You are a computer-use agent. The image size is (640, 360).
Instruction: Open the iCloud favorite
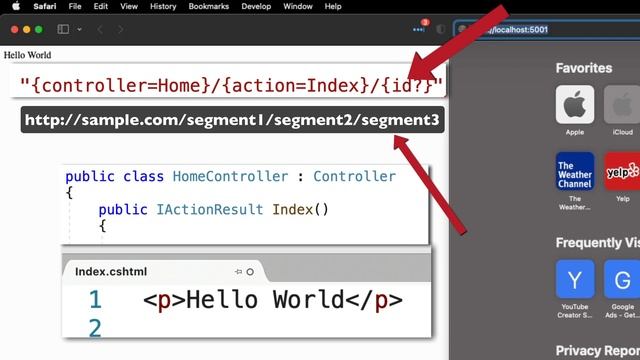pyautogui.click(x=622, y=110)
